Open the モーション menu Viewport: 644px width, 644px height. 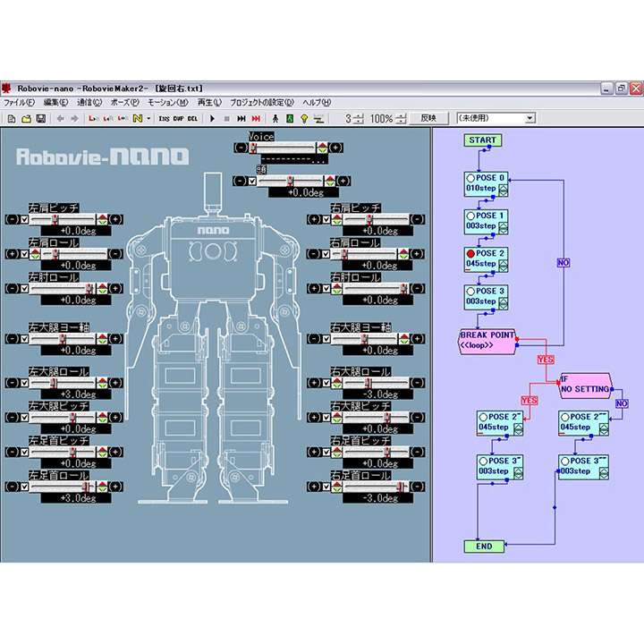coord(169,103)
